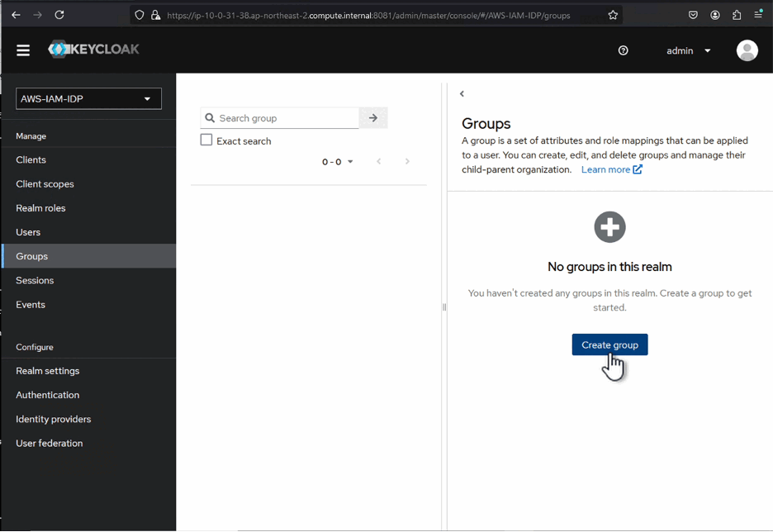Click the 'No groups in this realm' text
Image resolution: width=773 pixels, height=532 pixels.
(x=609, y=267)
